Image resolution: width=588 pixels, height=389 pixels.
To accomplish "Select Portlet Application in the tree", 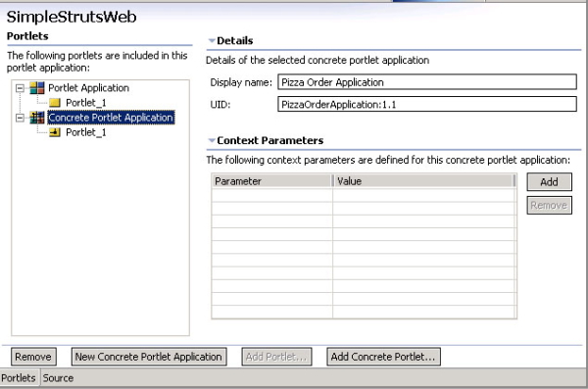I will pos(88,88).
